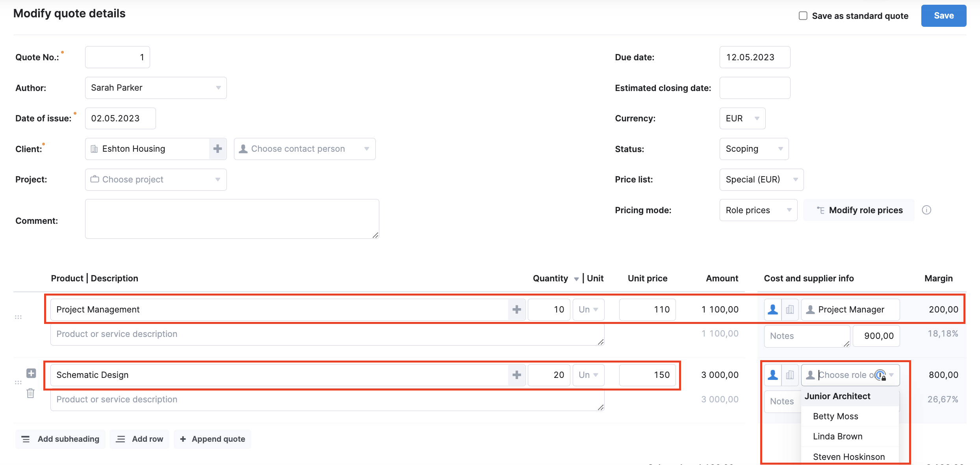Click description field under Schematic Design
The image size is (980, 465).
pyautogui.click(x=327, y=400)
